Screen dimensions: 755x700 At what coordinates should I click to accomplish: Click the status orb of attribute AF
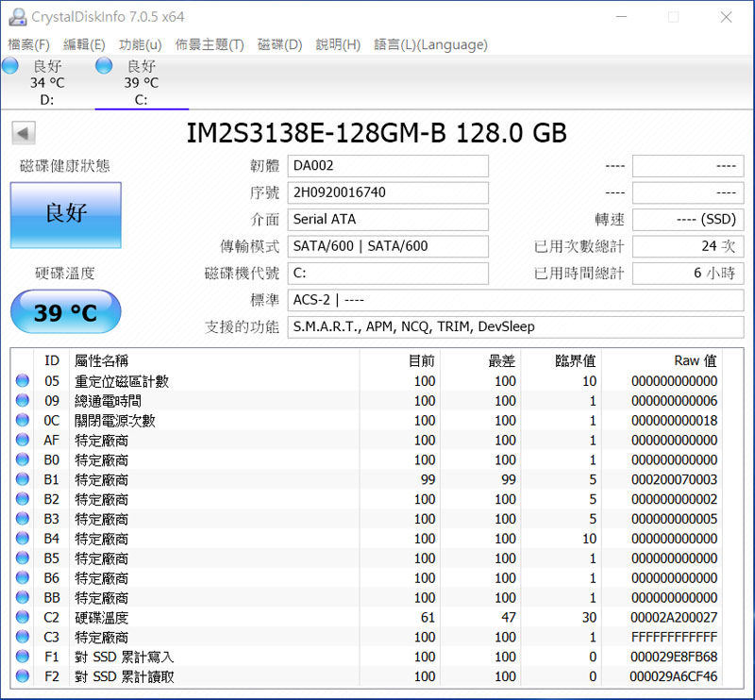[23, 440]
